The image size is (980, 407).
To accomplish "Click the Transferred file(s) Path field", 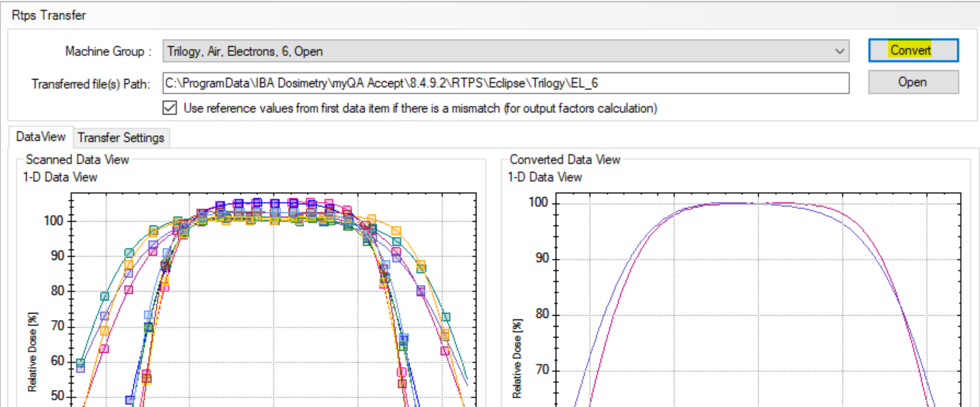I will [x=506, y=83].
